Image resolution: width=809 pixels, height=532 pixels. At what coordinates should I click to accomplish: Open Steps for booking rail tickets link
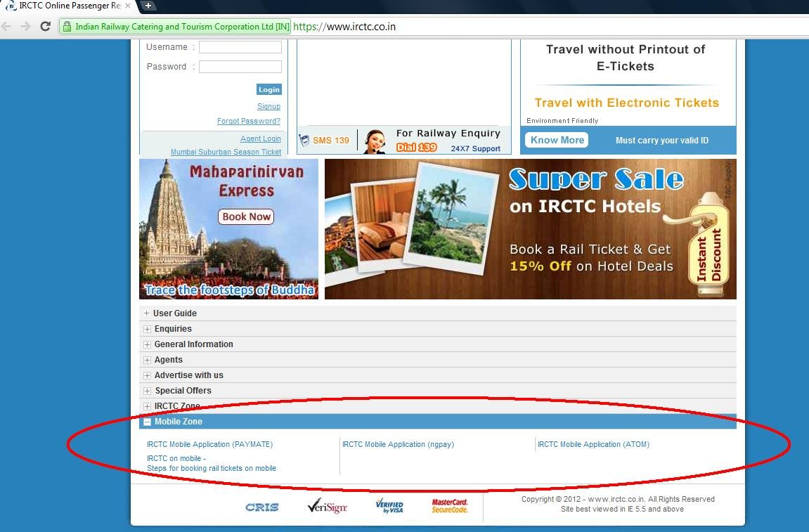pyautogui.click(x=212, y=468)
